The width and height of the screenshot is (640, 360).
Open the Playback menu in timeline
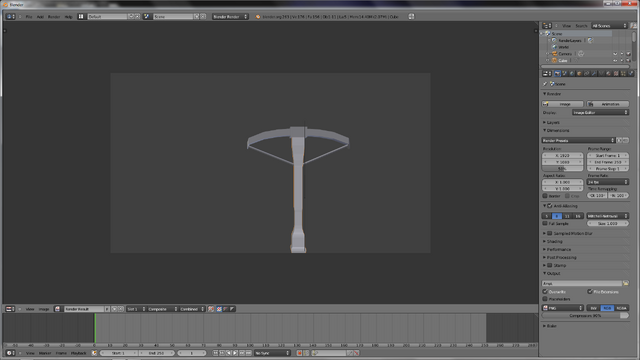click(x=78, y=353)
